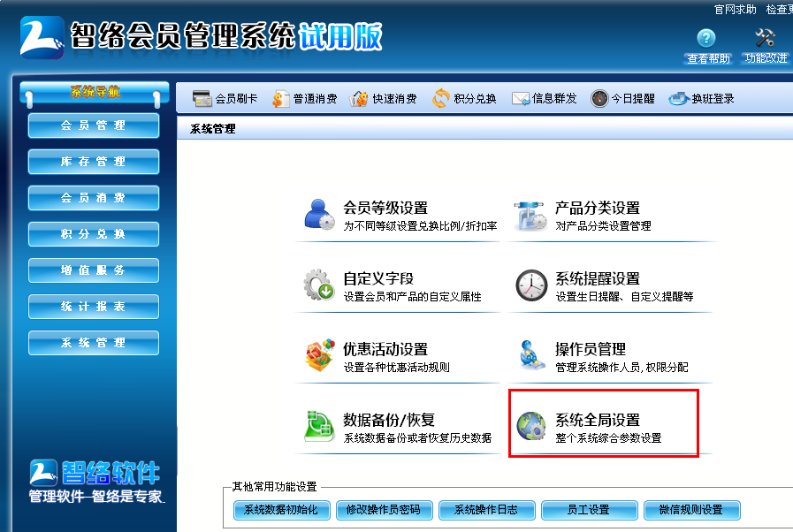The image size is (793, 532).
Task: Click the 员工设置 button
Action: (589, 510)
